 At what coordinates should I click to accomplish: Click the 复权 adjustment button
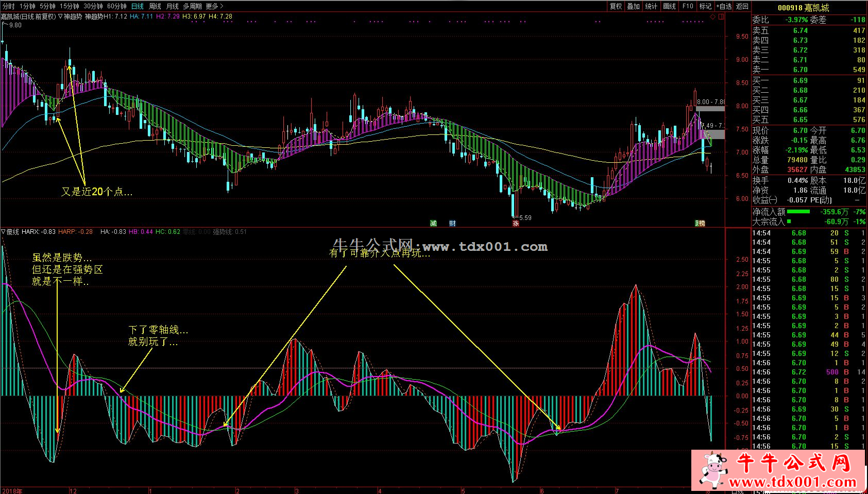click(x=616, y=6)
